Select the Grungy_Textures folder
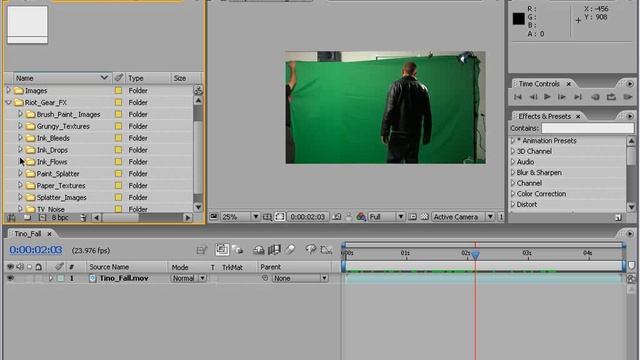Screen dimensions: 640x360 coord(63,126)
